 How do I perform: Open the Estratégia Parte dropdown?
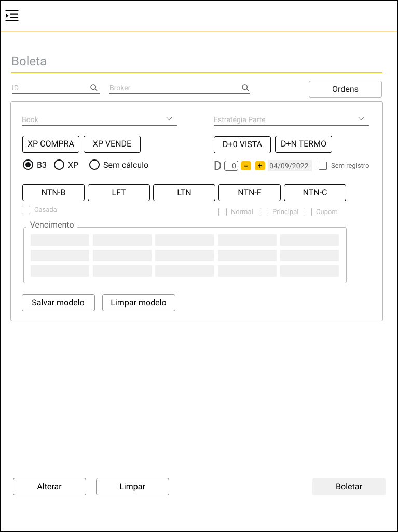coord(361,119)
